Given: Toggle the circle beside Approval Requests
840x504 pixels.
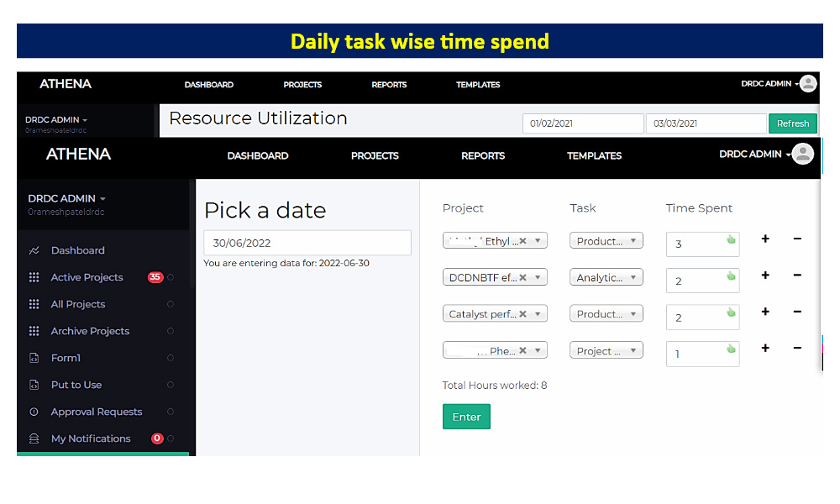Looking at the screenshot, I should pos(171,412).
